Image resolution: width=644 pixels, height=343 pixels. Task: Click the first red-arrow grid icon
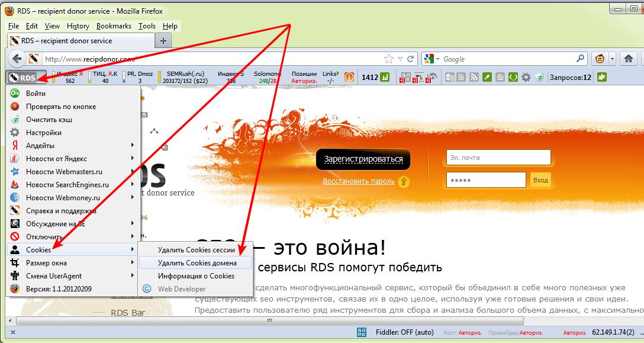tap(405, 78)
